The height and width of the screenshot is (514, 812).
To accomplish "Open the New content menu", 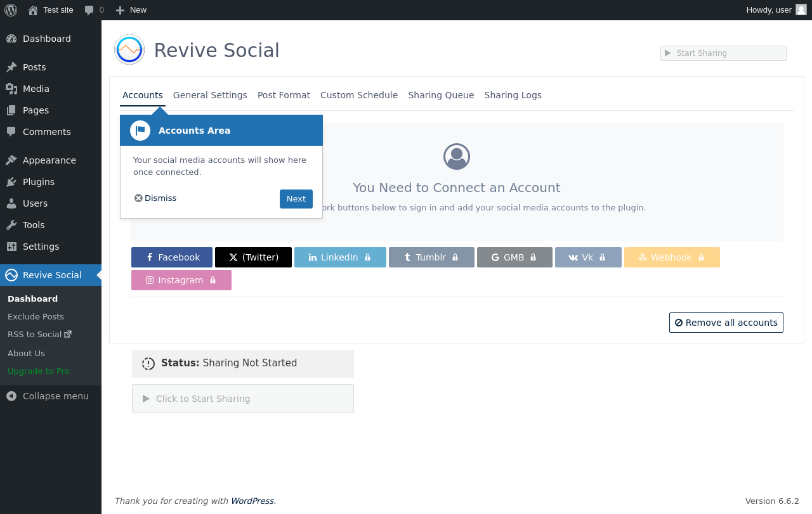I will tap(131, 10).
